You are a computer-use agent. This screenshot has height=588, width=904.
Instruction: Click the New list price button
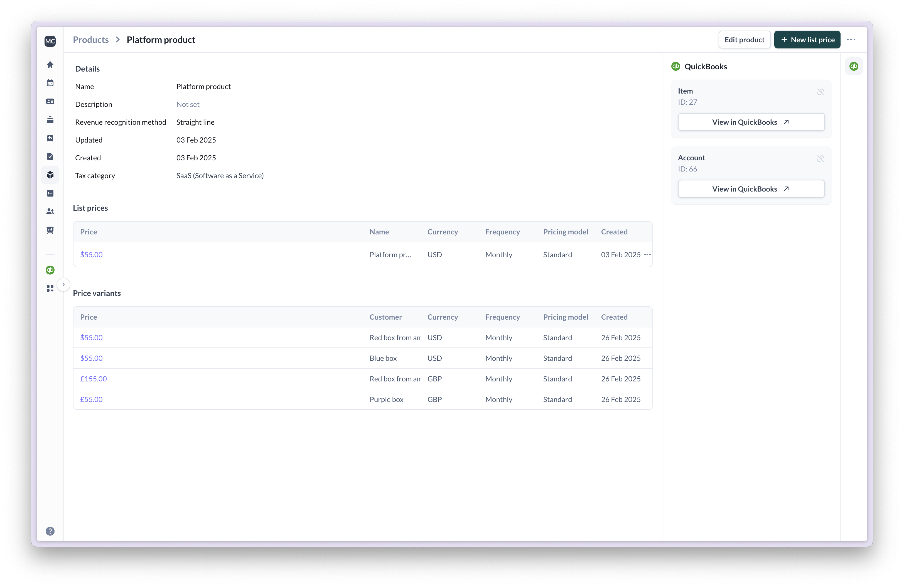pyautogui.click(x=807, y=40)
